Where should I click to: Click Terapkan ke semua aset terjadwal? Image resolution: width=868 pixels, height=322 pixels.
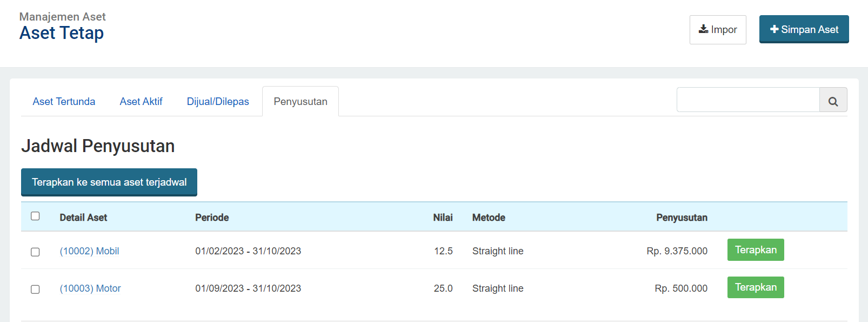(109, 182)
